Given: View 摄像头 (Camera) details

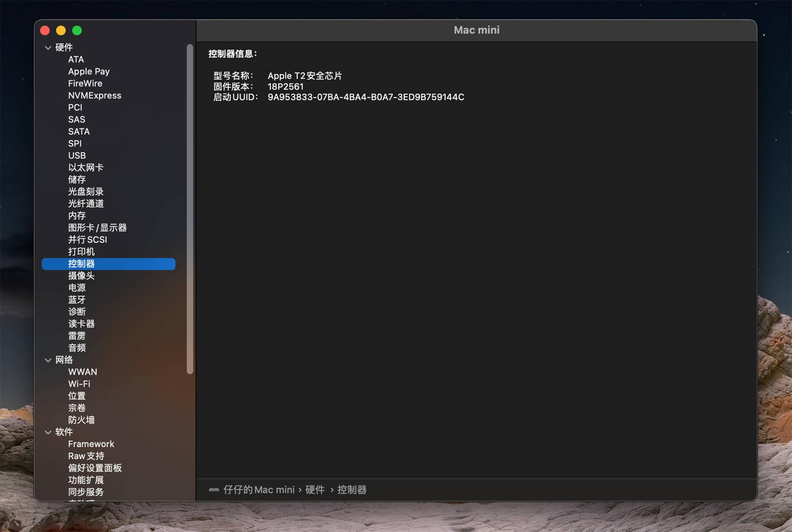Looking at the screenshot, I should pyautogui.click(x=81, y=275).
